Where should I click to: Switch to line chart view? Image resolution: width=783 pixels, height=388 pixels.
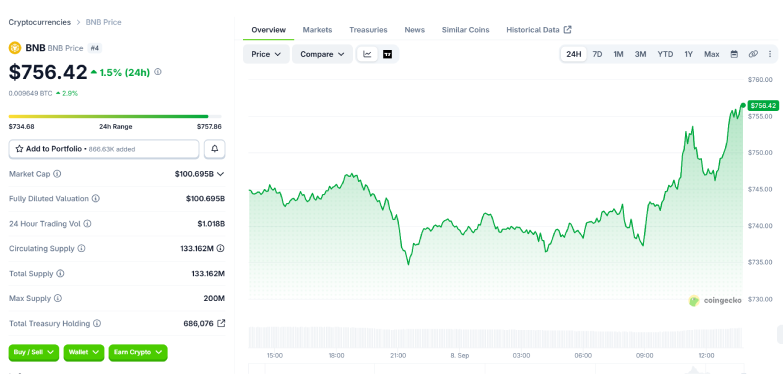coord(368,54)
